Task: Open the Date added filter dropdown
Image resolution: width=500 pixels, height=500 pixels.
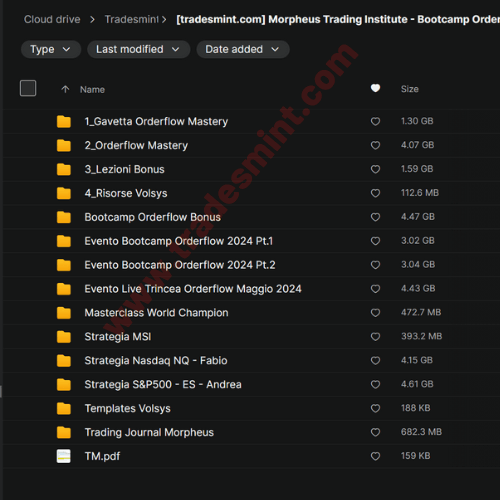Action: click(243, 49)
